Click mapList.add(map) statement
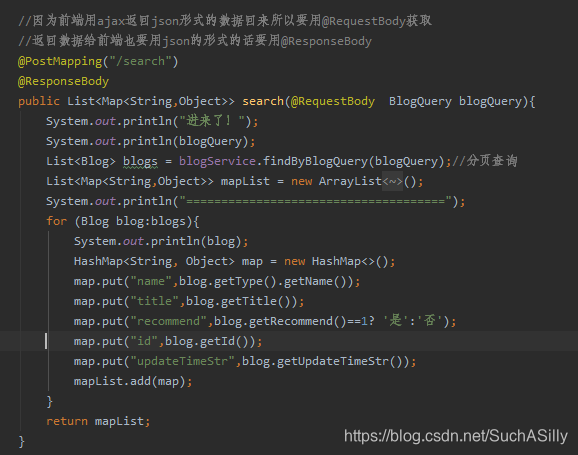Image resolution: width=578 pixels, height=455 pixels. click(x=133, y=381)
